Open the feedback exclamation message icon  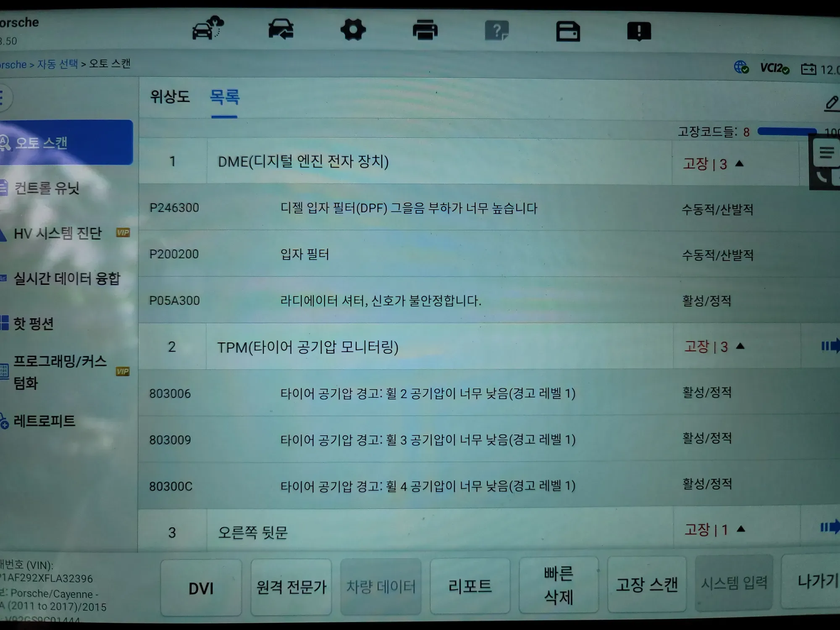coord(639,31)
